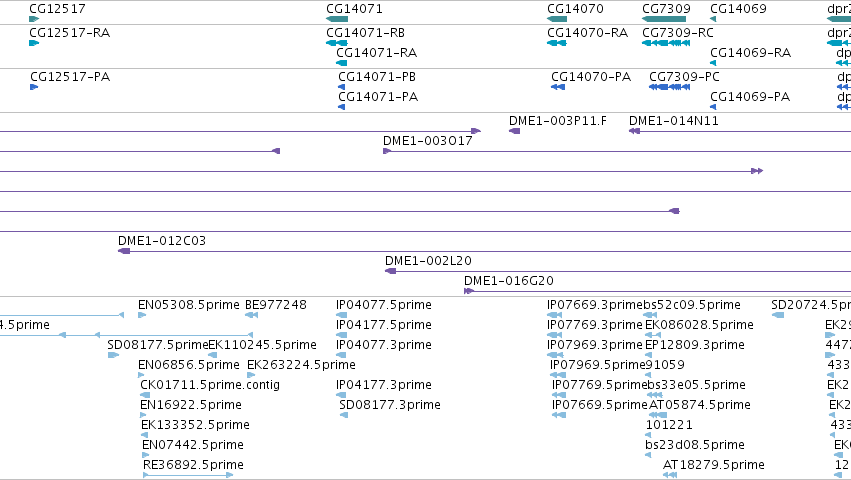This screenshot has height=480, width=851.
Task: Click the DME1-014N11 clone arrow glyph
Action: 634,131
